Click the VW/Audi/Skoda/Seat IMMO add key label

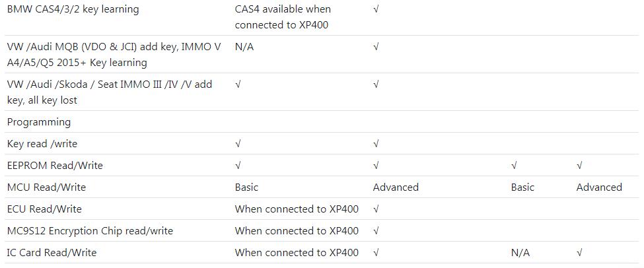[x=110, y=92]
